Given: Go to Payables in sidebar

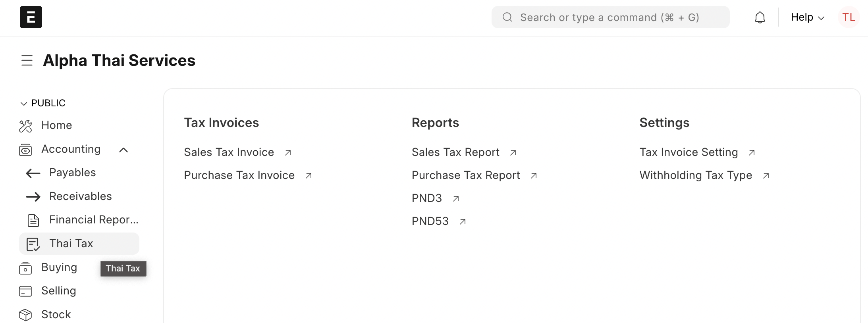Looking at the screenshot, I should pyautogui.click(x=72, y=173).
